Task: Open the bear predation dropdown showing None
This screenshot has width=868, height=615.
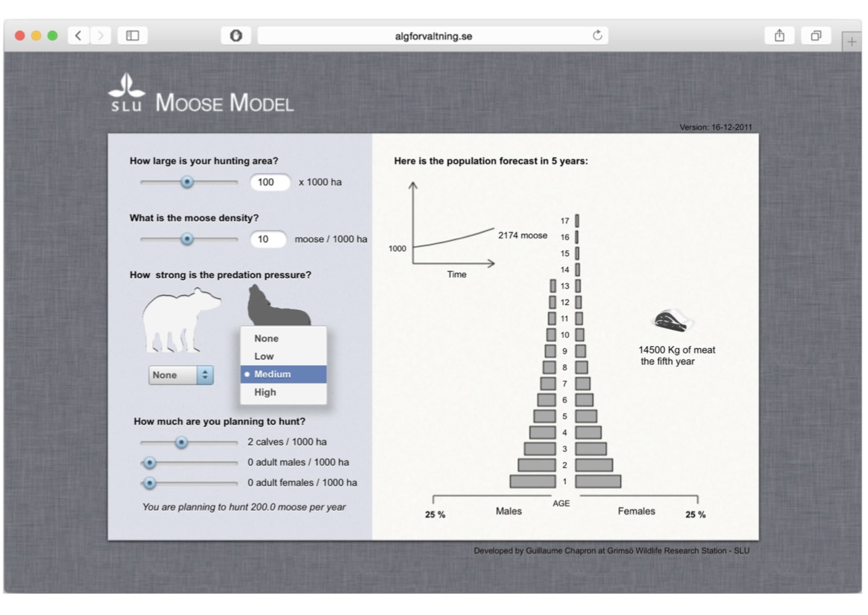Action: click(181, 375)
